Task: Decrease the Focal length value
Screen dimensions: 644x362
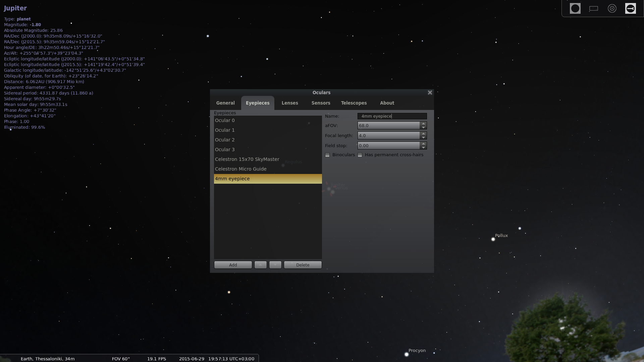Action: click(x=423, y=137)
